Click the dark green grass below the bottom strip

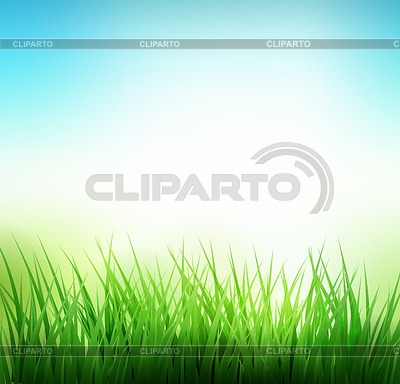[x=200, y=371]
